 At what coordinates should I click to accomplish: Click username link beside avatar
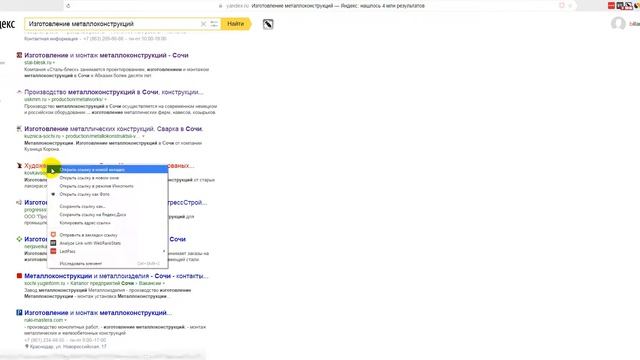pyautogui.click(x=634, y=24)
